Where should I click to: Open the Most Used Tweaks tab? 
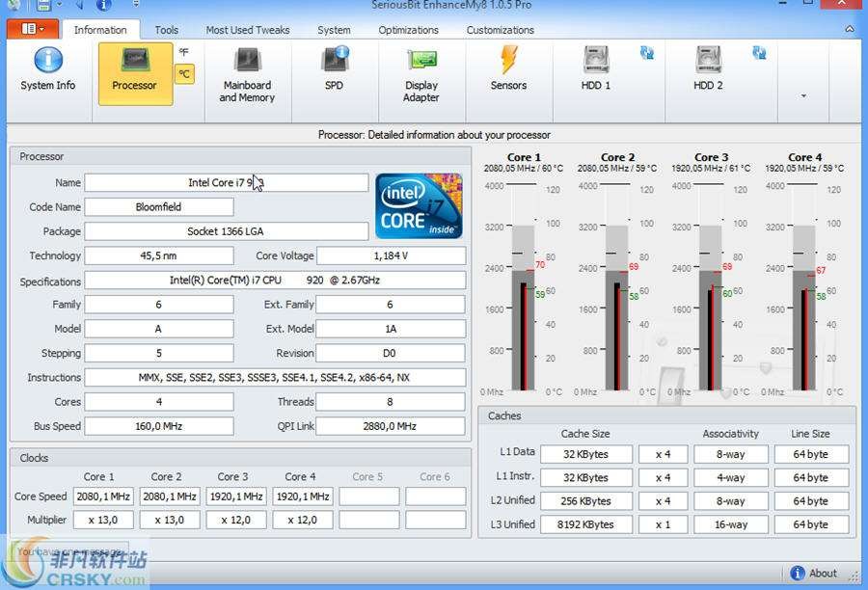[248, 30]
